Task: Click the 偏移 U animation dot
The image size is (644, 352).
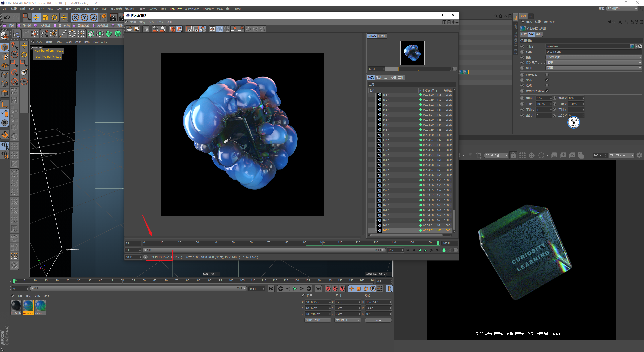Action: (522, 98)
